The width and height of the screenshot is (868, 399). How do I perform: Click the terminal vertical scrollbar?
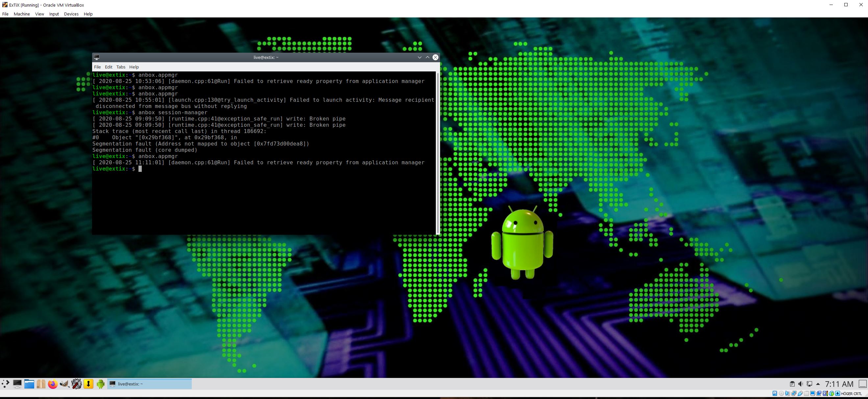[x=438, y=152]
